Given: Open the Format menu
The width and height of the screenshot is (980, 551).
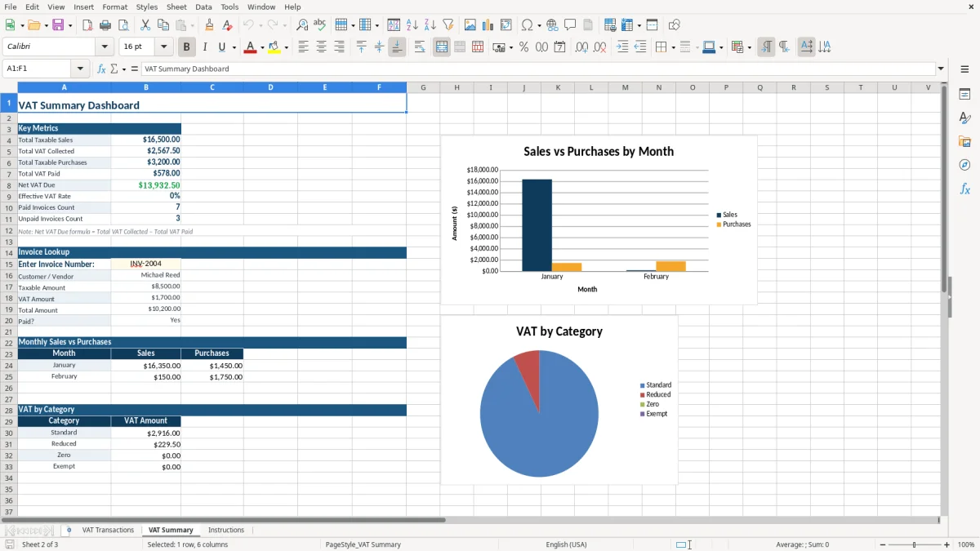Looking at the screenshot, I should (x=114, y=7).
